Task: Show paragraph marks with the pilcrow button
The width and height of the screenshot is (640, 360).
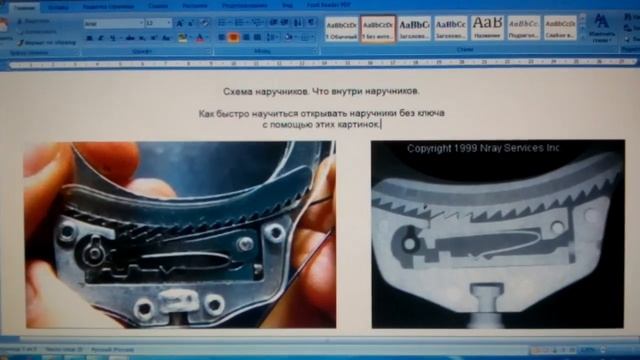Action: 311,22
